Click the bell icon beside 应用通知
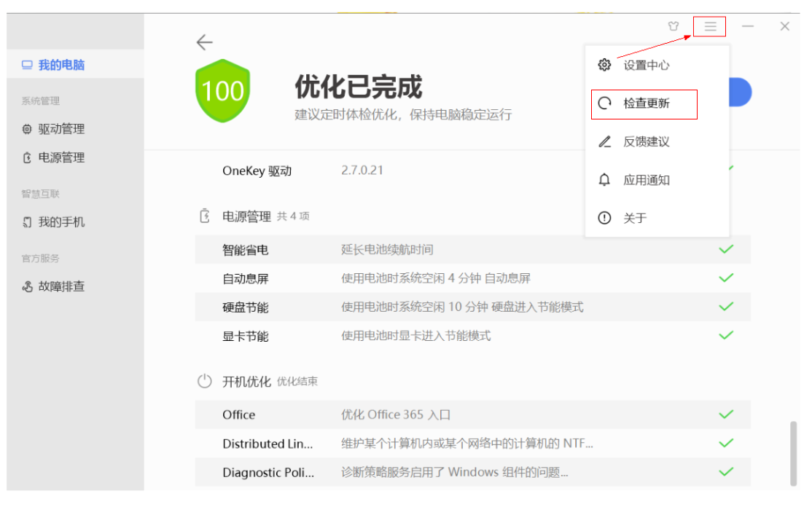 (604, 179)
